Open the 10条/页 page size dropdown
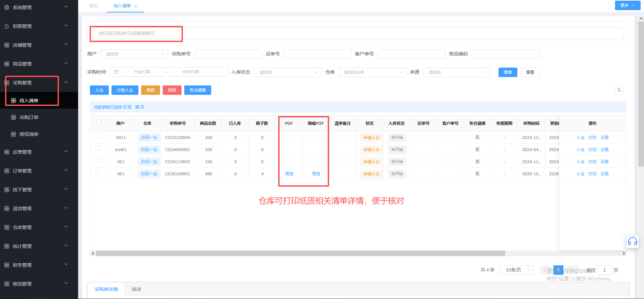 (x=516, y=270)
